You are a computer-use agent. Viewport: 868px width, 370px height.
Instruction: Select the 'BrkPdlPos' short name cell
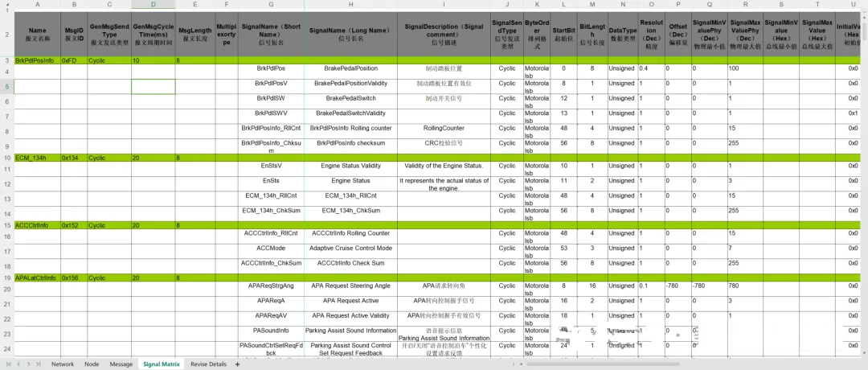point(272,72)
